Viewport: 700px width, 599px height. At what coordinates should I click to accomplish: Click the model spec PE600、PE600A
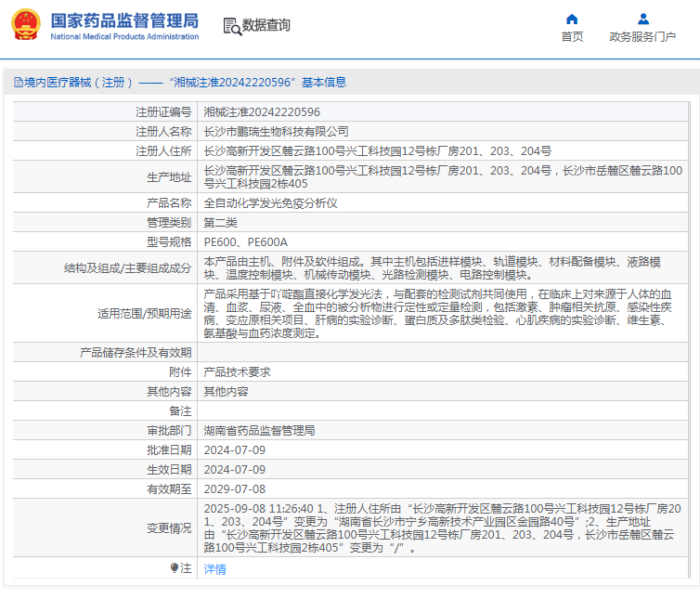point(245,242)
